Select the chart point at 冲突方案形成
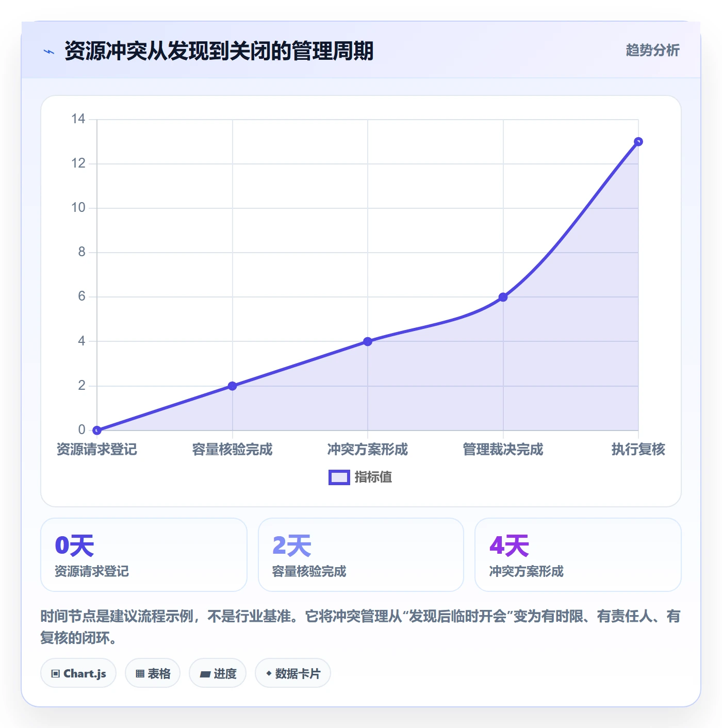722x728 pixels. (x=368, y=341)
